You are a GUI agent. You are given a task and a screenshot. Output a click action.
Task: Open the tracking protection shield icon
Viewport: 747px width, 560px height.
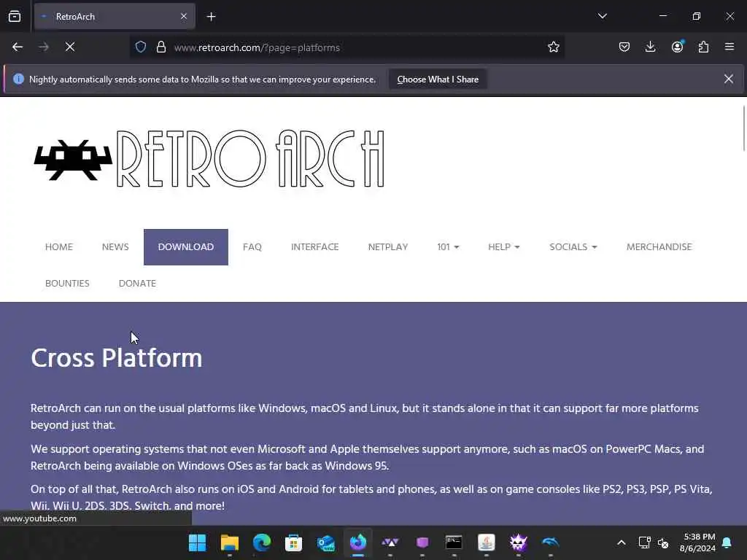tap(141, 47)
